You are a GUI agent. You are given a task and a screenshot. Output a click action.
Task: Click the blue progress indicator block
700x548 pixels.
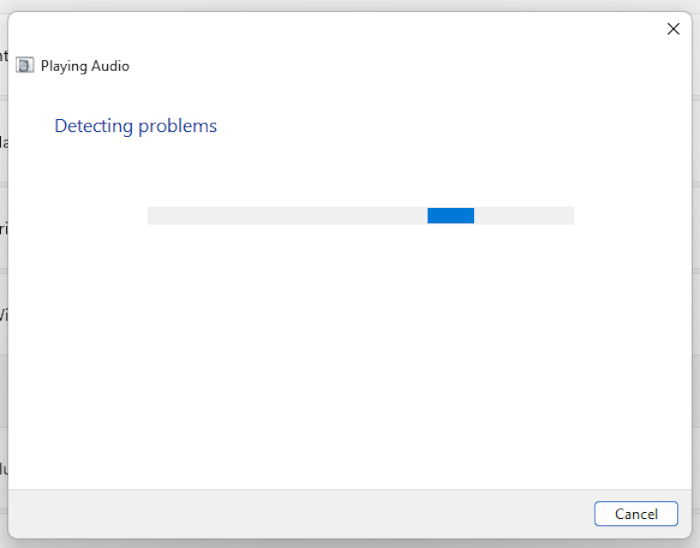450,216
